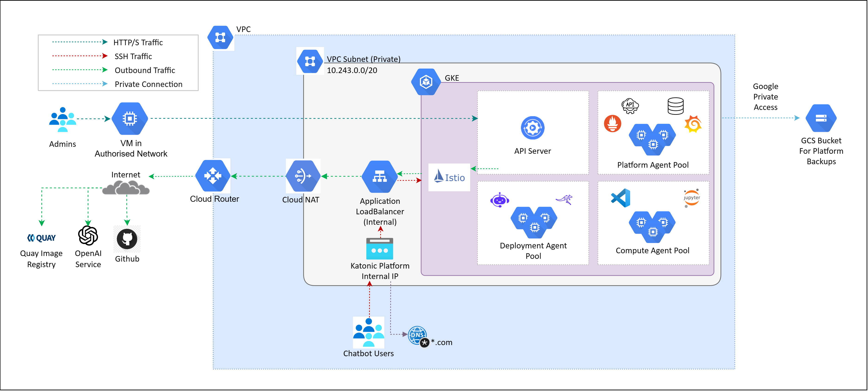
Task: Select the Admins people icon
Action: click(63, 119)
